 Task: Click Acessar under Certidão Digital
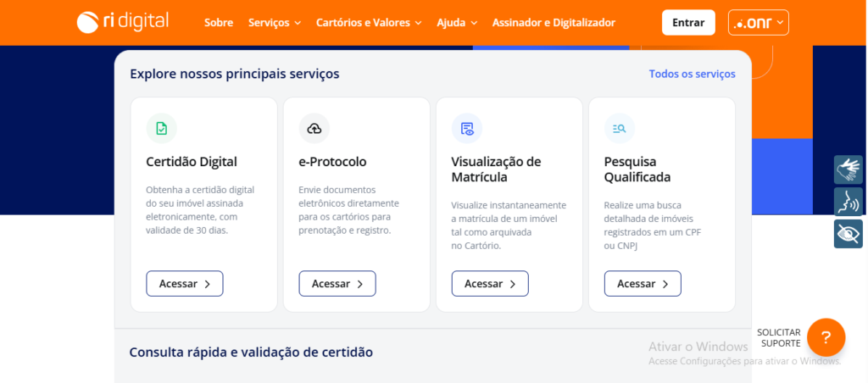[185, 284]
